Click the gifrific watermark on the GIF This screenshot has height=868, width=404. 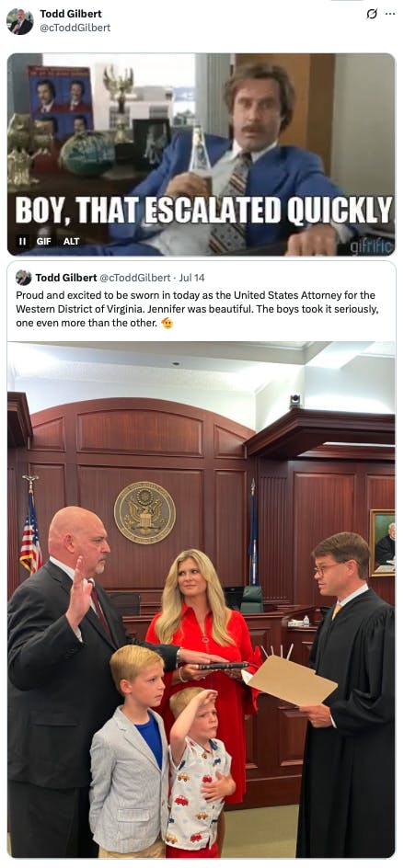click(372, 246)
